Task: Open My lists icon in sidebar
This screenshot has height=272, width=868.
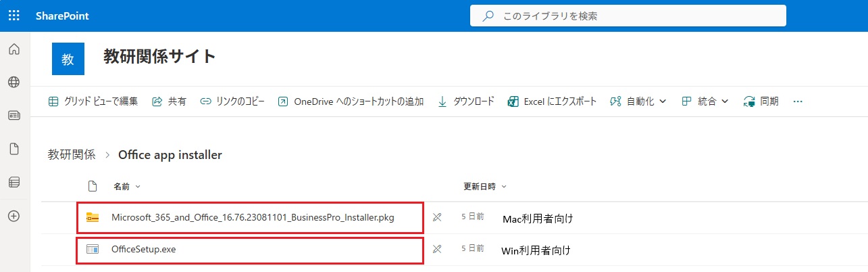Action: tap(14, 182)
